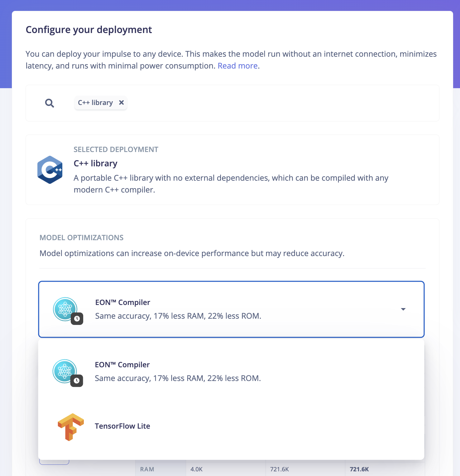Remove the C++ library search tag
Viewport: 460px width, 476px height.
[x=122, y=102]
